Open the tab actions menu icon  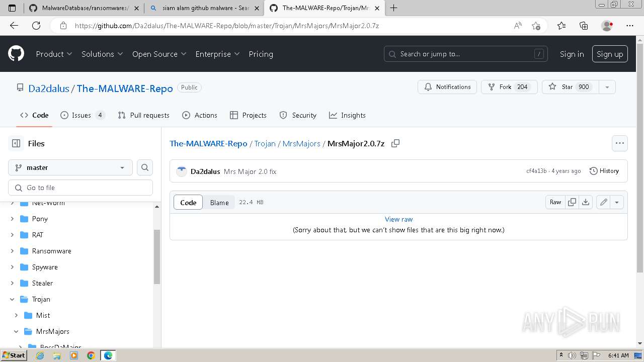(12, 8)
